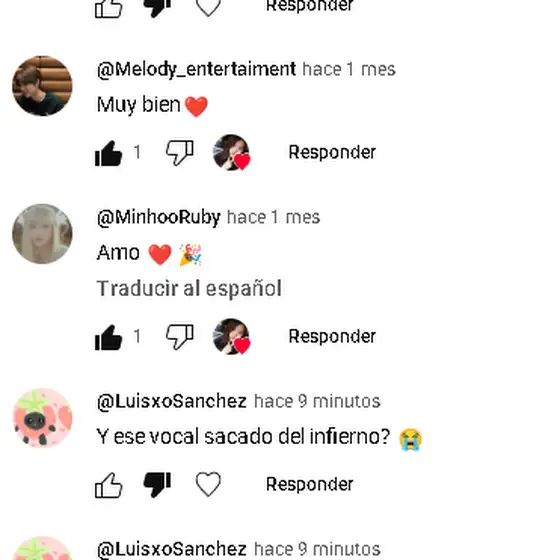This screenshot has height=560, width=560.
Task: Toggle like on MinhooRuby's "Amo" comment
Action: click(x=109, y=337)
